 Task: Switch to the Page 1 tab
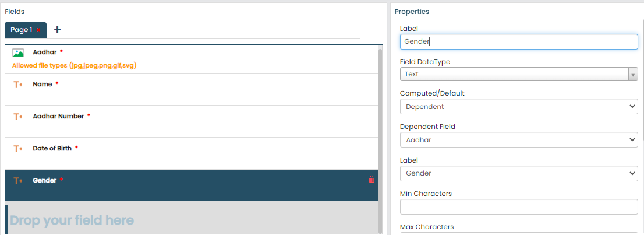point(22,30)
